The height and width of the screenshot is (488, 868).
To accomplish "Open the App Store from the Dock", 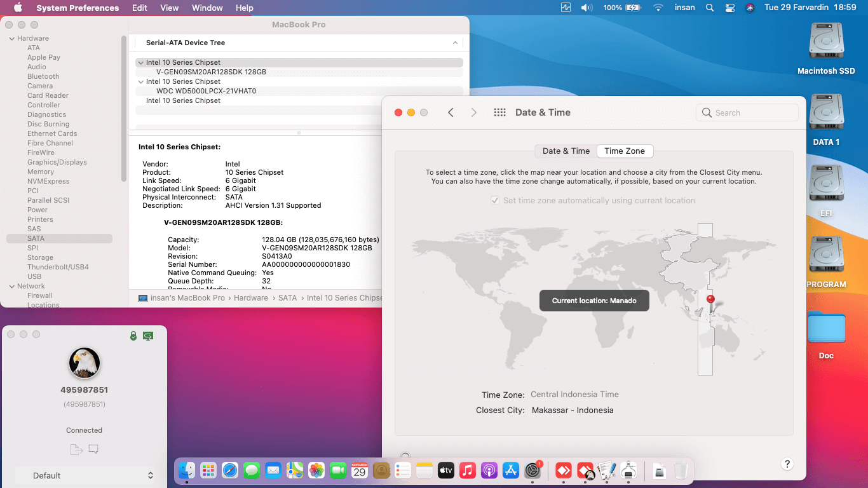I will click(511, 471).
